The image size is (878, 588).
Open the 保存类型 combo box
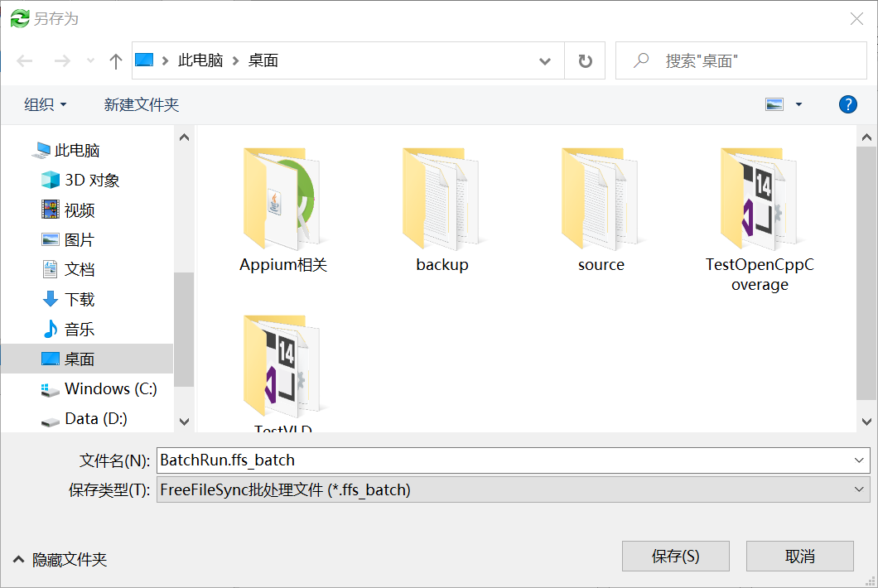[513, 489]
